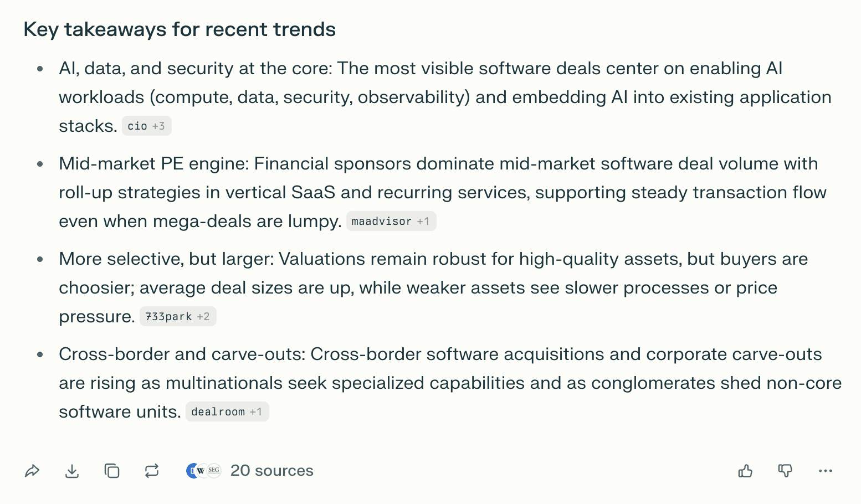The image size is (861, 504).
Task: Click the W source favicon thumbnail
Action: tap(203, 470)
